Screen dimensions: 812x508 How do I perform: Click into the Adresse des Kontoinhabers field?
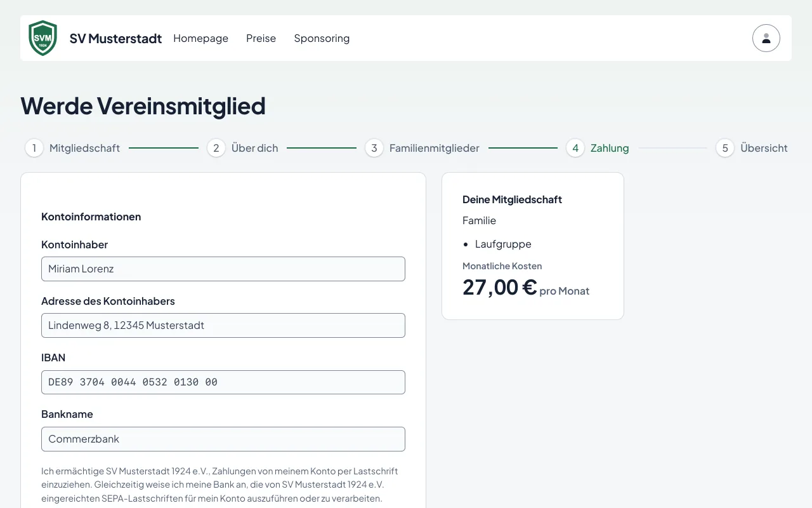[x=223, y=325]
